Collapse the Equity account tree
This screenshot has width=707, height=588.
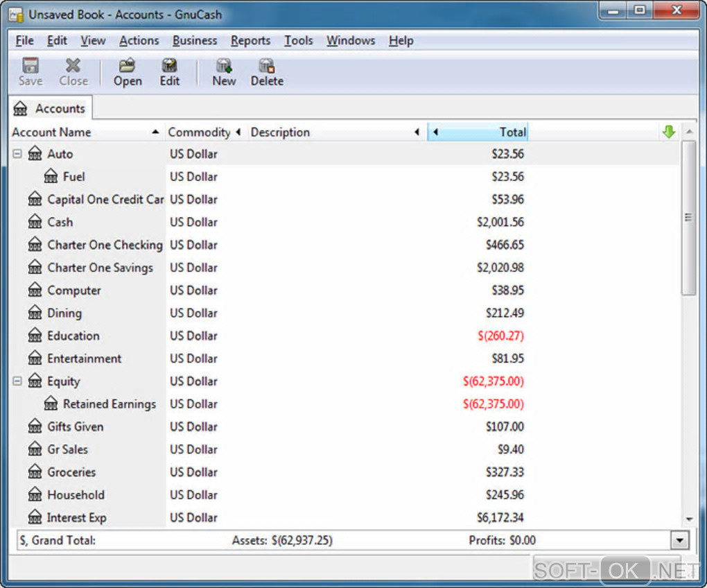(x=17, y=381)
